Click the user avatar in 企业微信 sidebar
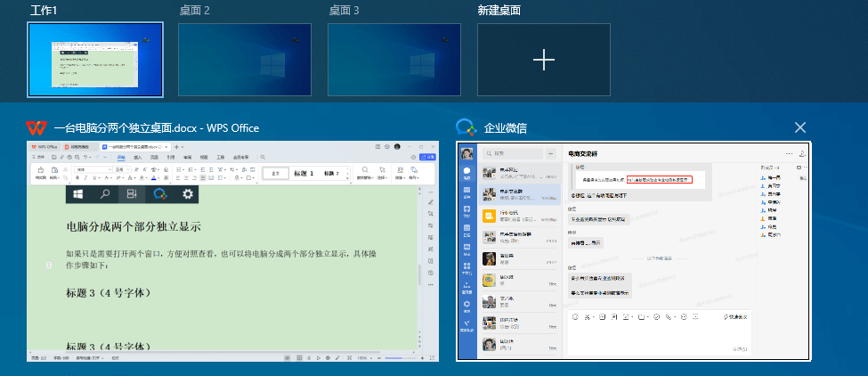 467,153
